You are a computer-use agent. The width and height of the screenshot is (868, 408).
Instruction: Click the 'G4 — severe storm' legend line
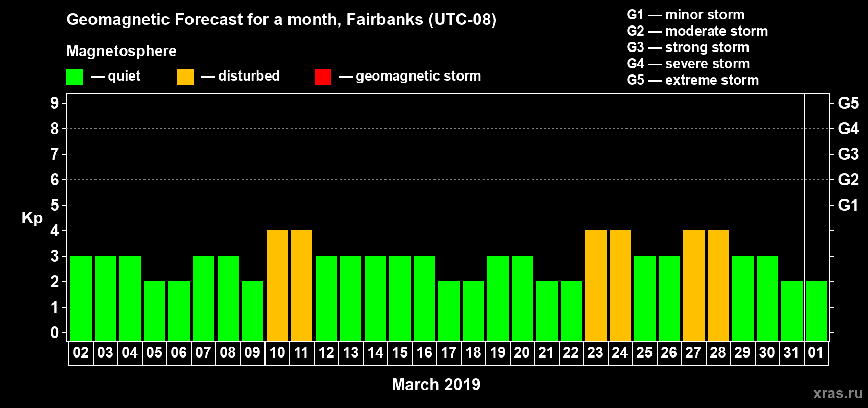click(x=688, y=63)
